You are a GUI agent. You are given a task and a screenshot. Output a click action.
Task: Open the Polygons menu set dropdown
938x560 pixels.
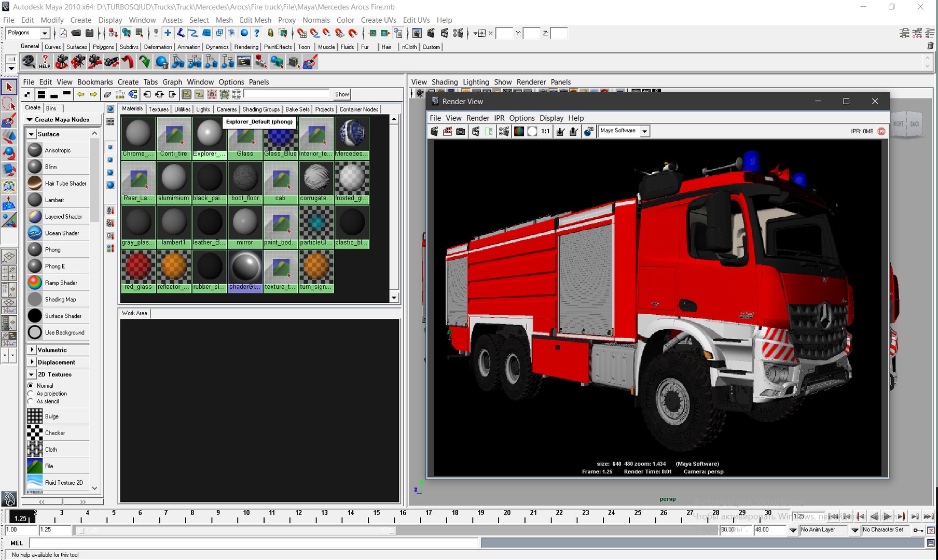45,33
